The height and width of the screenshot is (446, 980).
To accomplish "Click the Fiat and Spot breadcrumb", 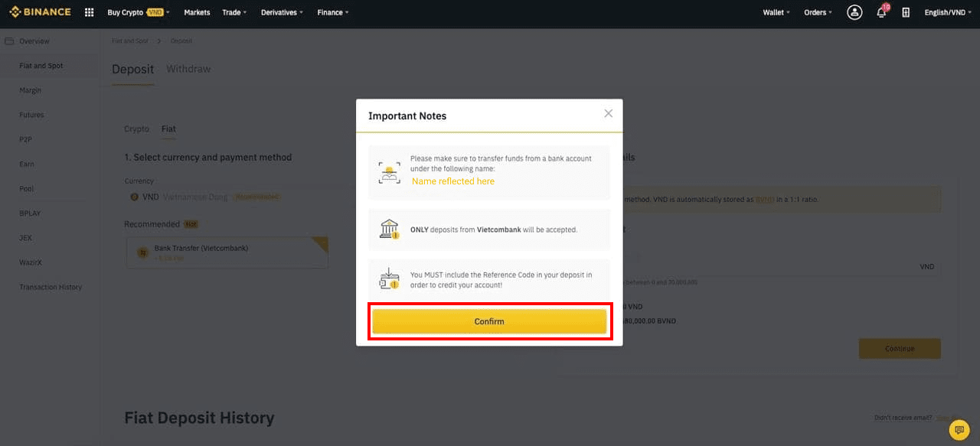I will [130, 41].
